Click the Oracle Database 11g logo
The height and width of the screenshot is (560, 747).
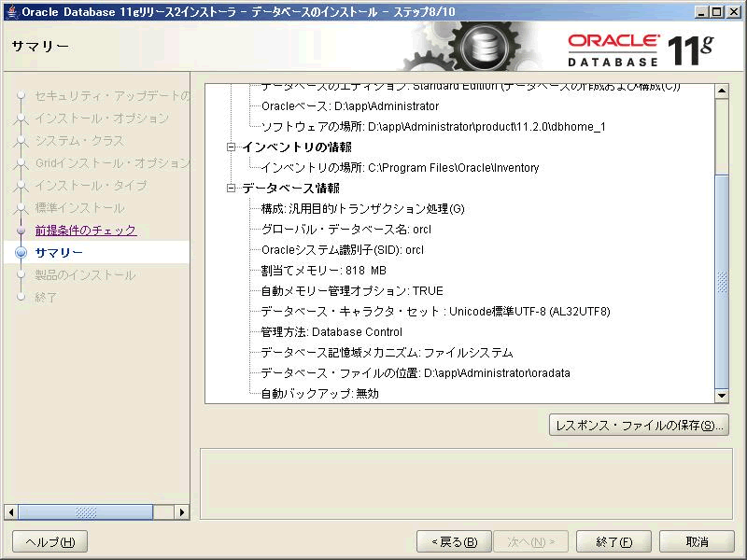click(640, 49)
